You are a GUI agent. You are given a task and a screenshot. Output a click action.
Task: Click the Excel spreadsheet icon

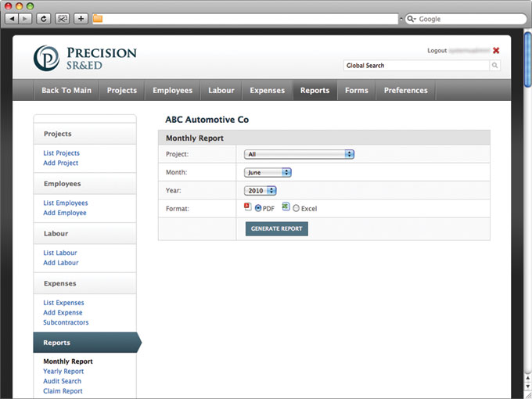tap(286, 207)
